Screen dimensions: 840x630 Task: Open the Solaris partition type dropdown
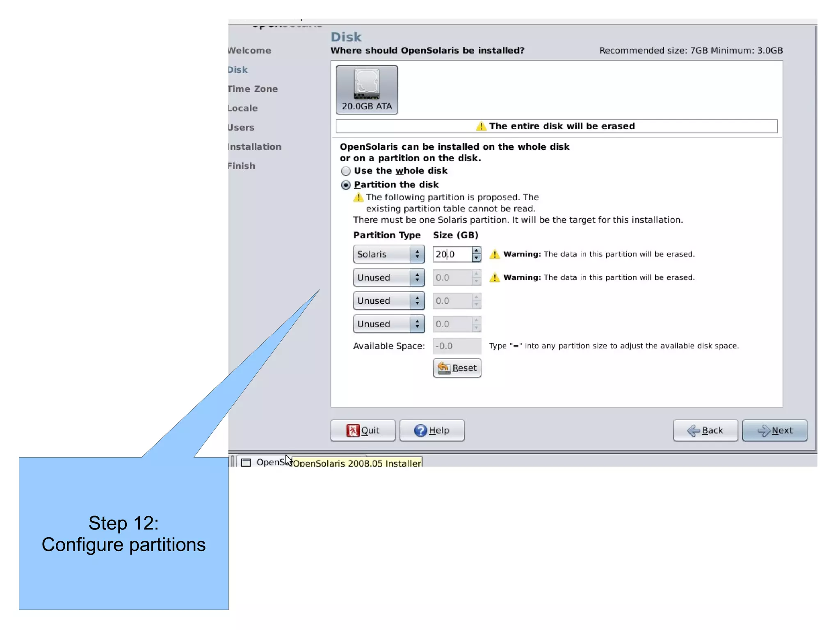pyautogui.click(x=388, y=254)
